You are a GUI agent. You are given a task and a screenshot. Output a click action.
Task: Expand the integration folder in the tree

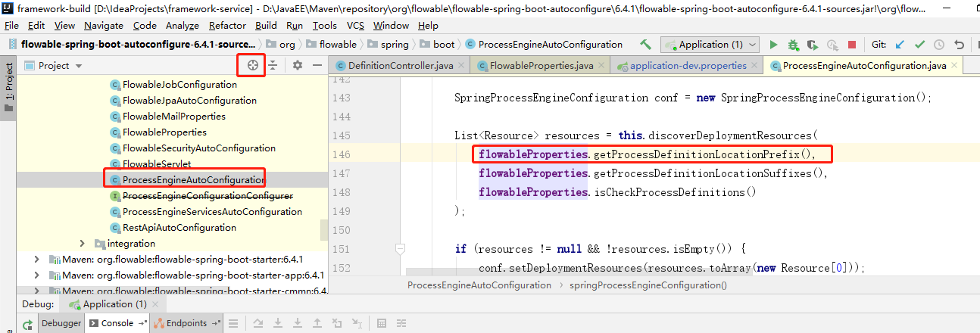tap(83, 244)
